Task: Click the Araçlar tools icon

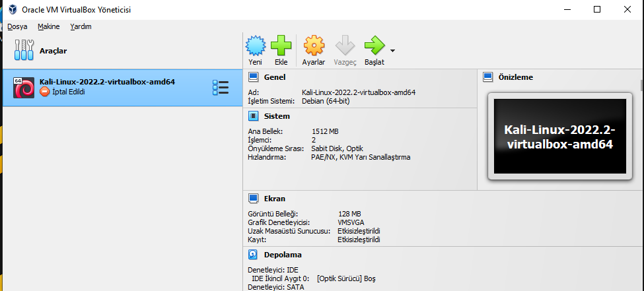Action: (24, 51)
